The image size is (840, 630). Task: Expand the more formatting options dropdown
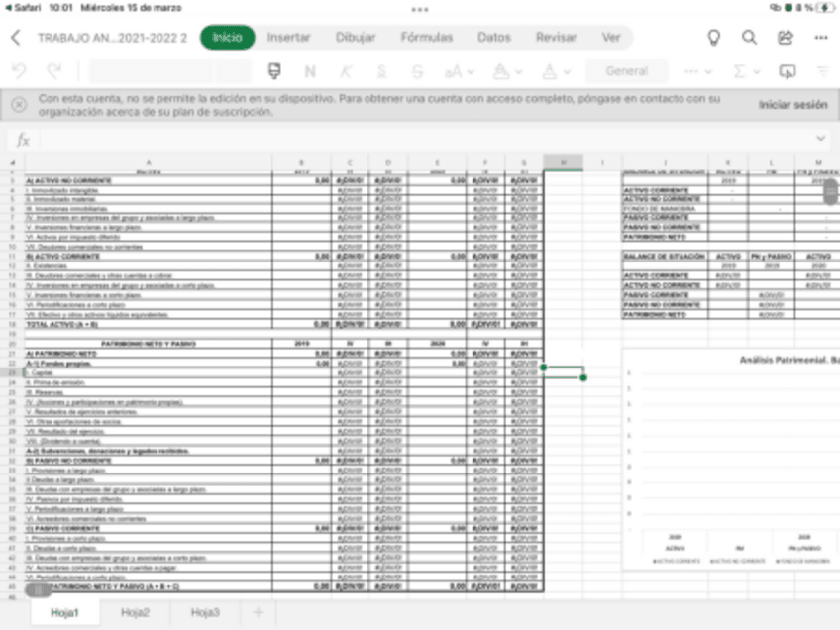[x=697, y=71]
